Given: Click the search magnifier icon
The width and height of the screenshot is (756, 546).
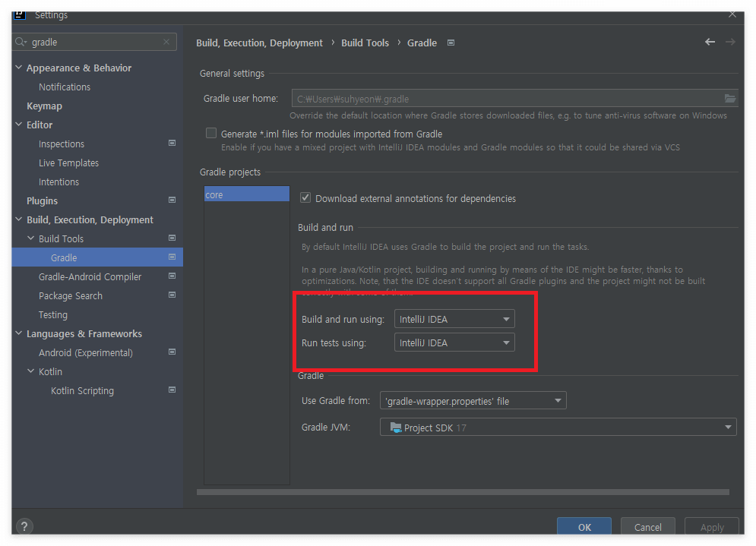Looking at the screenshot, I should tap(21, 42).
